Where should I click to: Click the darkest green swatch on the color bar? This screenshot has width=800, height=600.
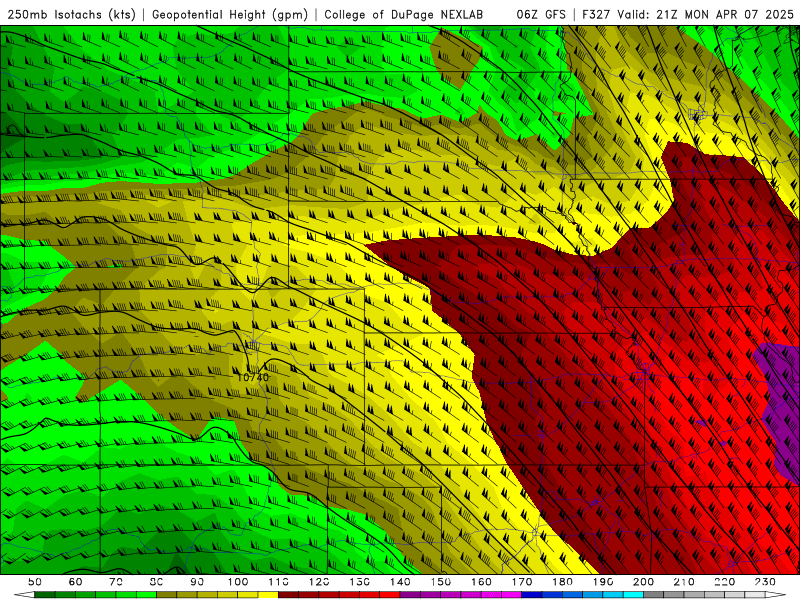44,595
